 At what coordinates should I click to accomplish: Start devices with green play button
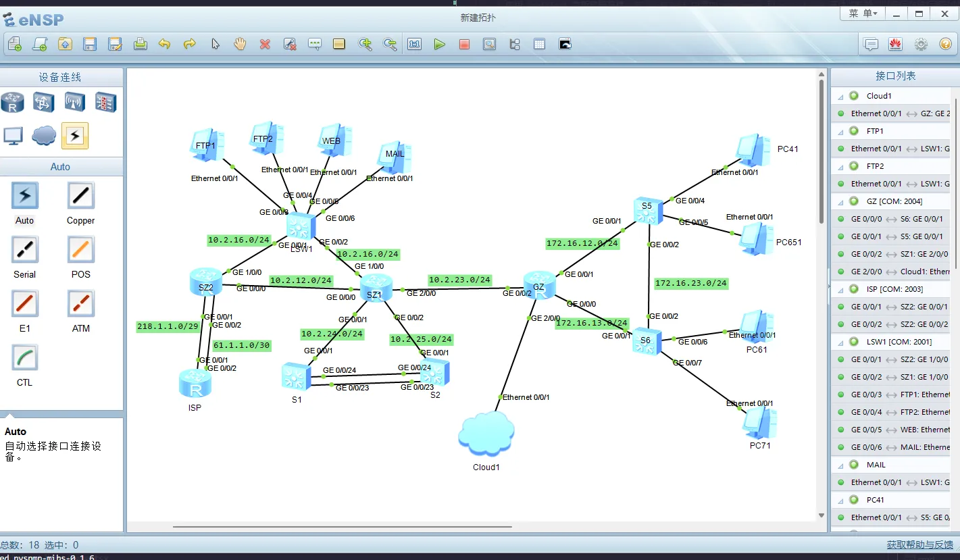tap(440, 45)
